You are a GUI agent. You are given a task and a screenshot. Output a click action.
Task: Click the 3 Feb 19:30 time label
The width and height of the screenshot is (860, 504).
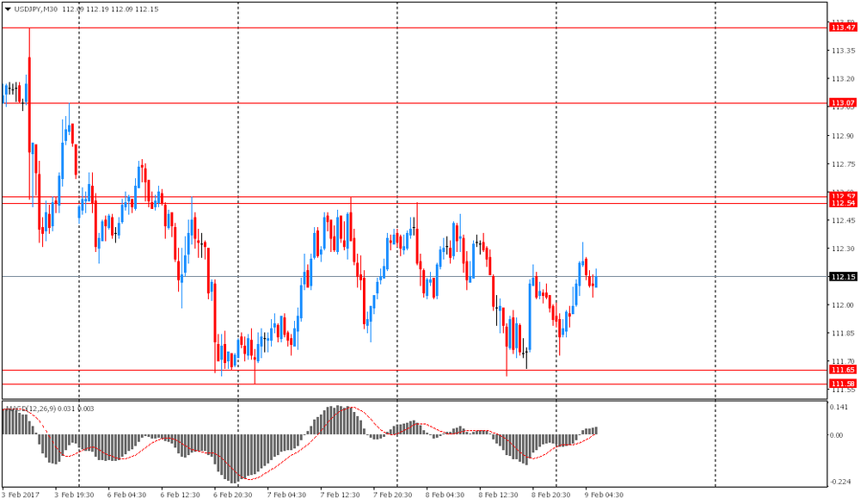pyautogui.click(x=74, y=495)
